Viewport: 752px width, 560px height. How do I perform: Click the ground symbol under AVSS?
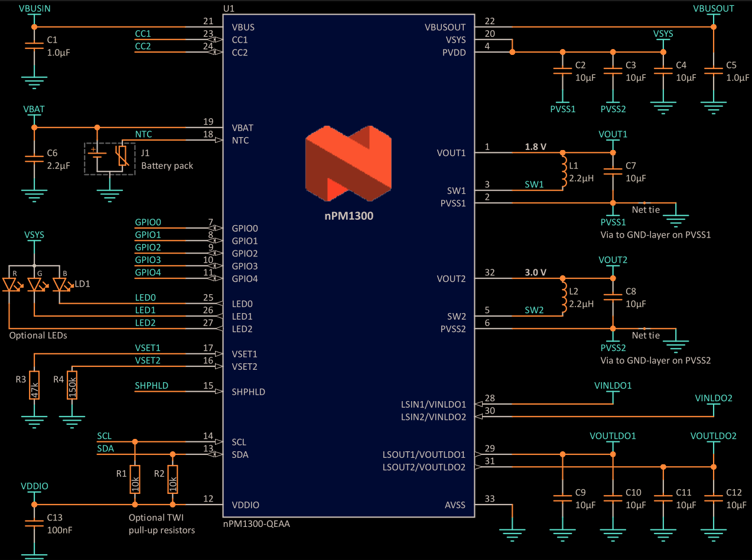[x=512, y=535]
